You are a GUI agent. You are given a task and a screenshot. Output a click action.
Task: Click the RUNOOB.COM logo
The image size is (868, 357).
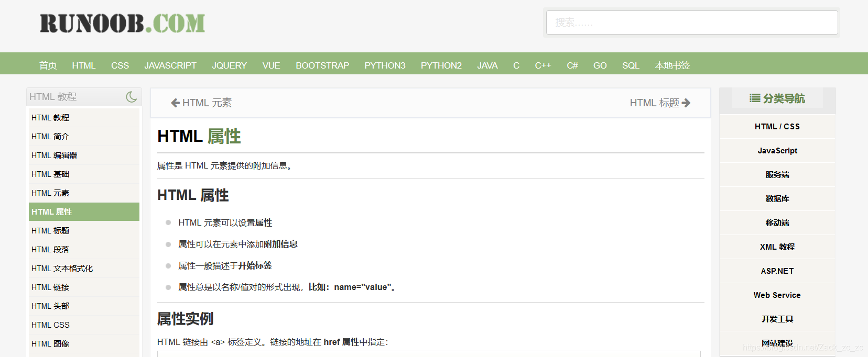(123, 24)
